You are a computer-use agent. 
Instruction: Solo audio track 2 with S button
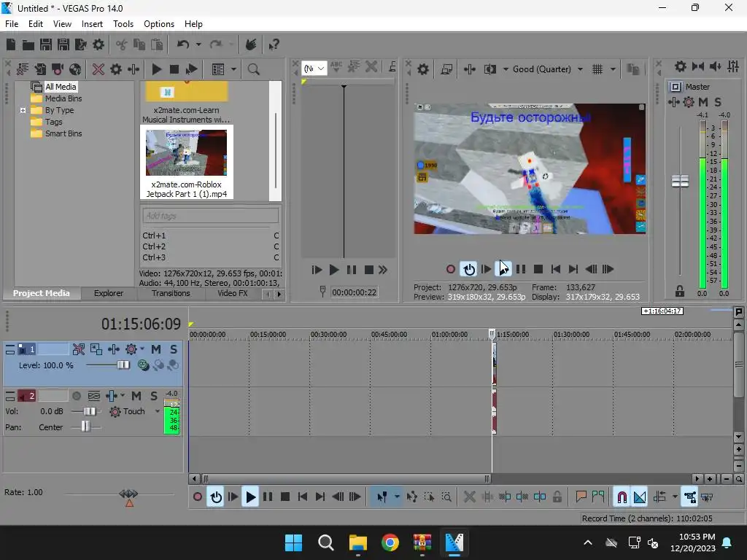click(x=154, y=396)
